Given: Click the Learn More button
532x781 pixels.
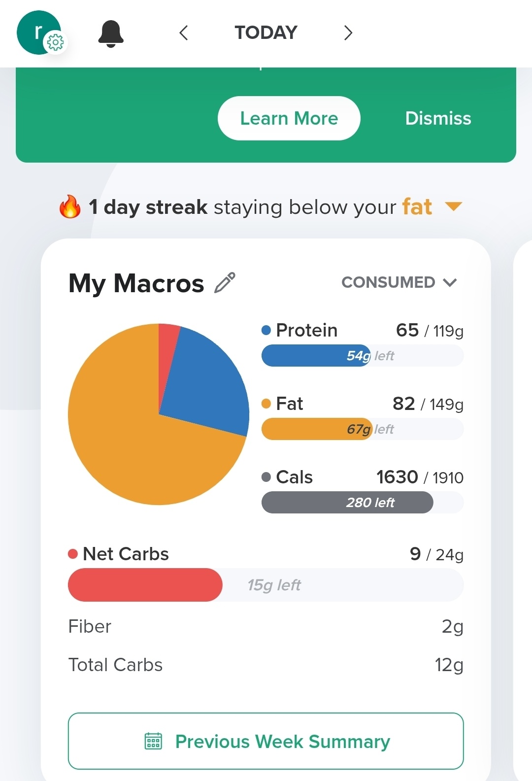Looking at the screenshot, I should point(289,118).
